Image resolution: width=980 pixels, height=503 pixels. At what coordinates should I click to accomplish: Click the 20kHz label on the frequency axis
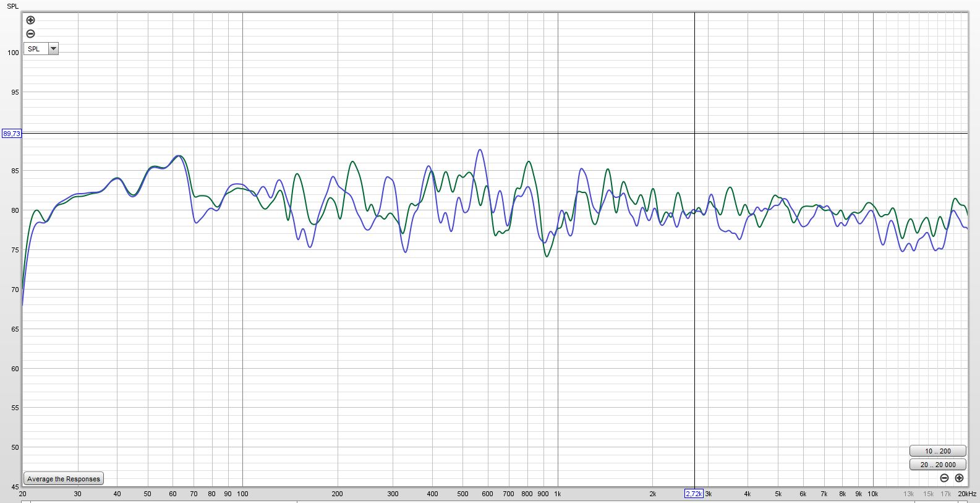(967, 494)
